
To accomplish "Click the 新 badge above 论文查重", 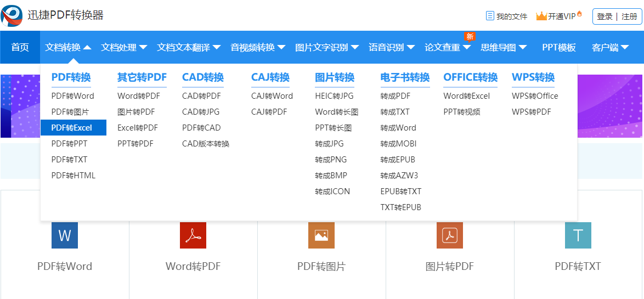I will [x=470, y=37].
